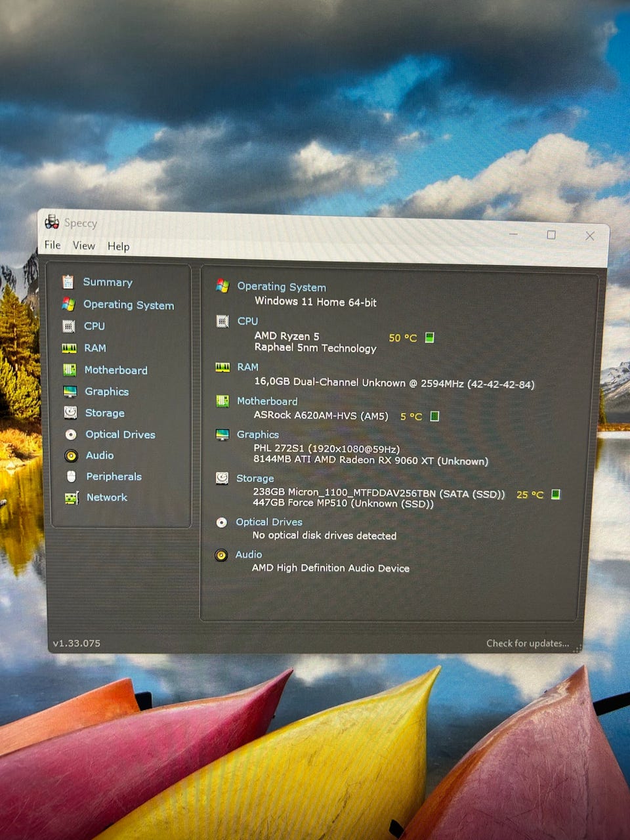Go to the CPU section in sidebar
The image size is (630, 840).
click(94, 326)
